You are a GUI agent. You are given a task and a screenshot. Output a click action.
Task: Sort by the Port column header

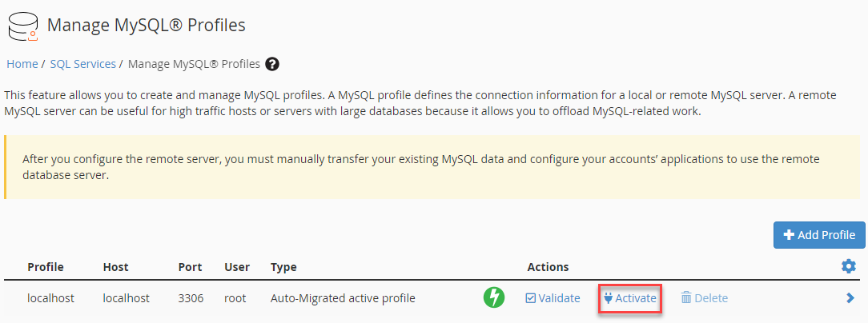(190, 267)
